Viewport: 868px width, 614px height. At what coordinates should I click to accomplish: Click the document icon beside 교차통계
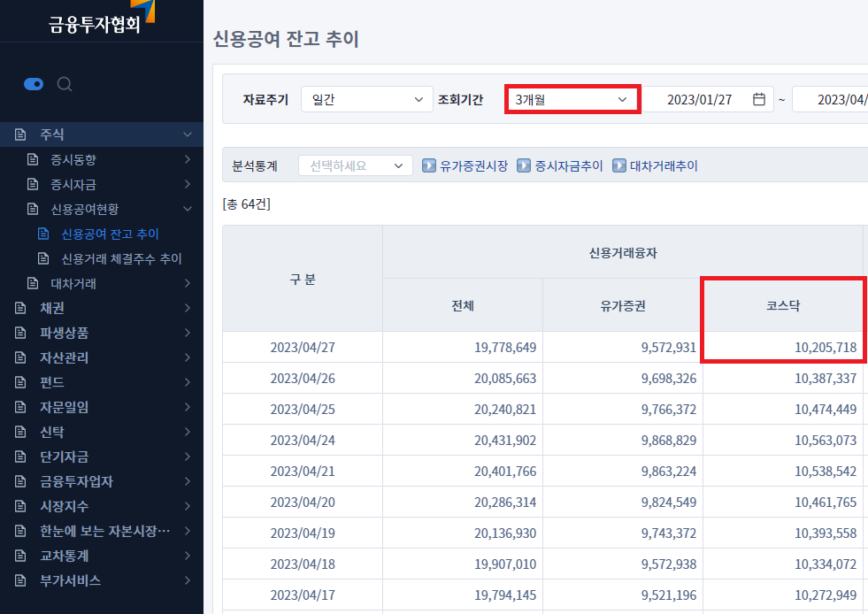(x=20, y=556)
